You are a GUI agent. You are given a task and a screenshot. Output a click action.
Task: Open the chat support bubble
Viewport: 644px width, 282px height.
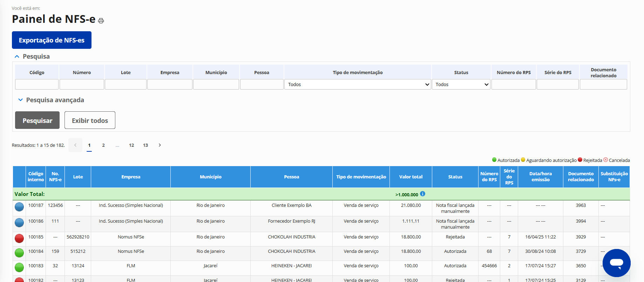pyautogui.click(x=616, y=263)
